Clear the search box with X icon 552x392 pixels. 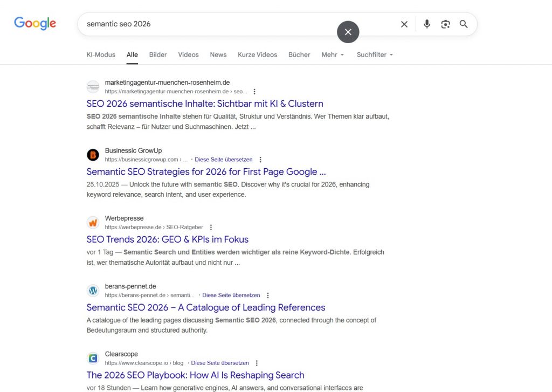click(x=404, y=24)
